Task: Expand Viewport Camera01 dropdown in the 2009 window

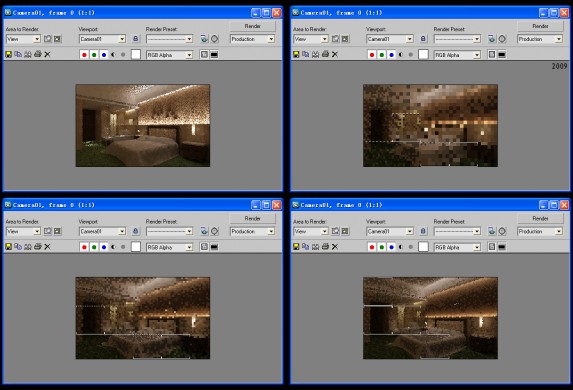Action: click(x=390, y=39)
